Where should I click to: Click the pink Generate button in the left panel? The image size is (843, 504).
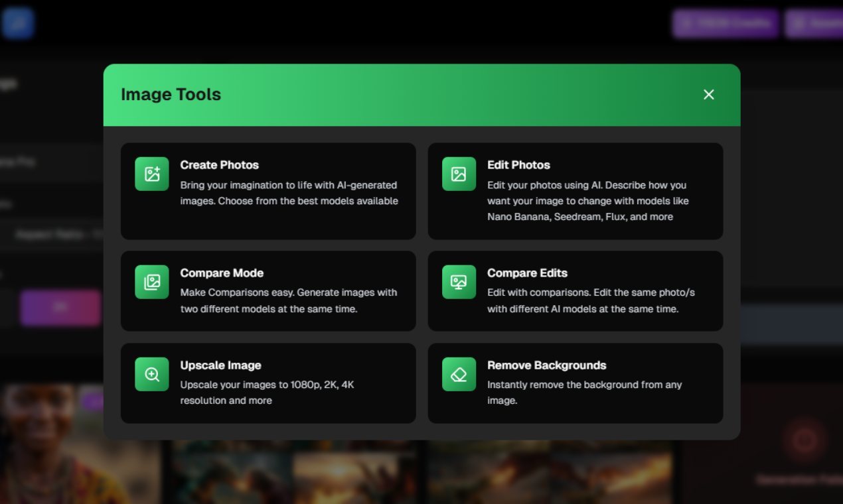60,307
